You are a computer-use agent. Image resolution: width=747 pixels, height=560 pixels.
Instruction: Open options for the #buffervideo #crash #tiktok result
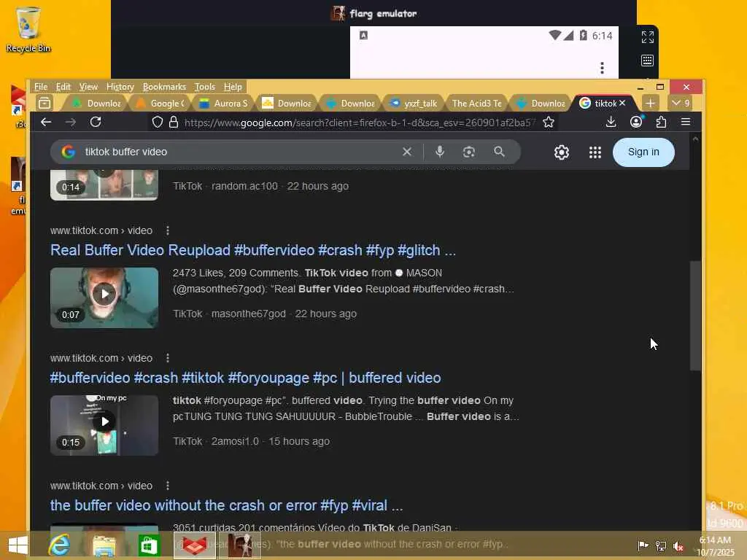point(168,358)
